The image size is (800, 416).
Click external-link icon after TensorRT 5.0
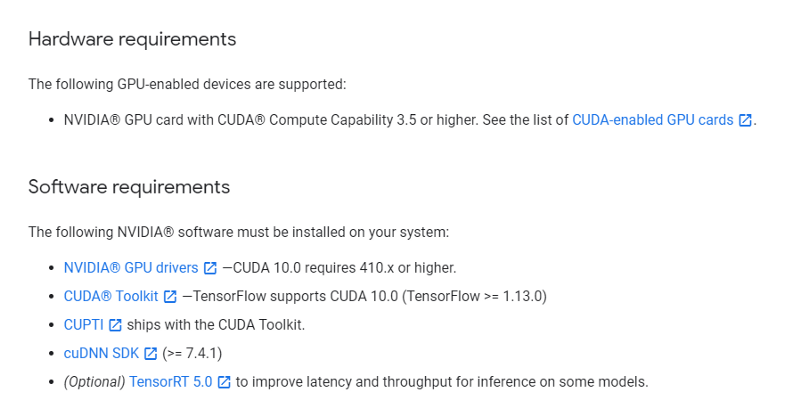tap(224, 382)
